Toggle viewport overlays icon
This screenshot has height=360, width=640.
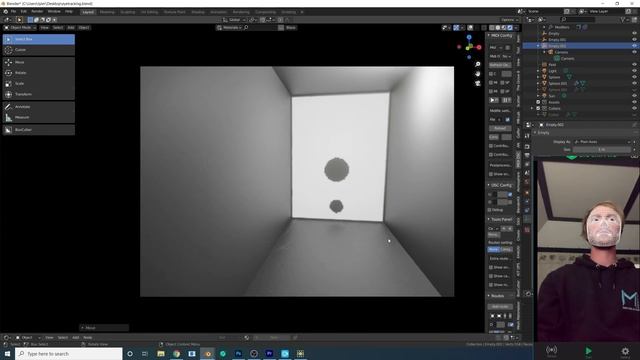[x=470, y=28]
